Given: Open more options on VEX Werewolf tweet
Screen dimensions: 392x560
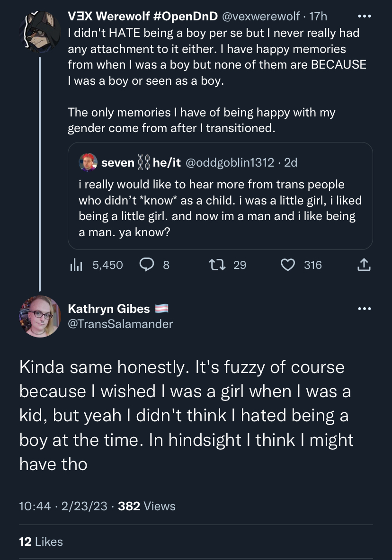Looking at the screenshot, I should (364, 17).
